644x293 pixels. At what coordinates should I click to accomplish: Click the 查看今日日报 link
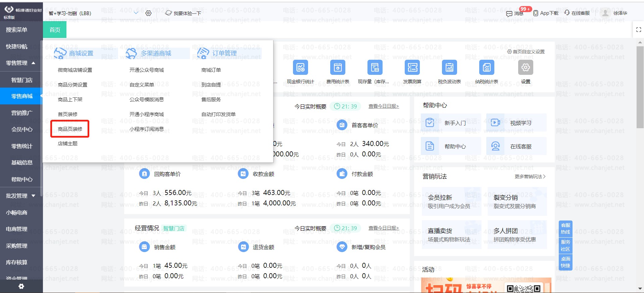point(384,106)
